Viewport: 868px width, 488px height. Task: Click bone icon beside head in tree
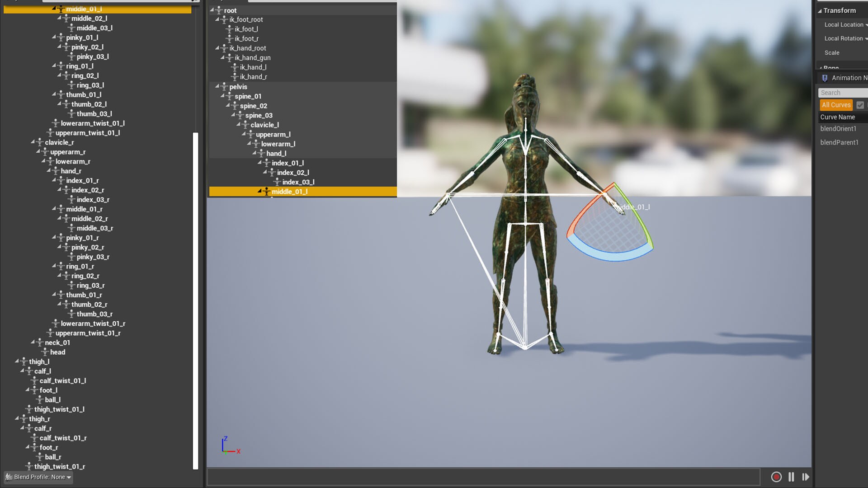[x=45, y=352]
